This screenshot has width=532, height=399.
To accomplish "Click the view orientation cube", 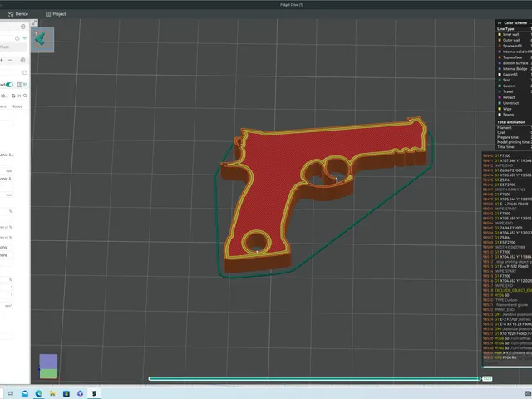I will [x=48, y=367].
